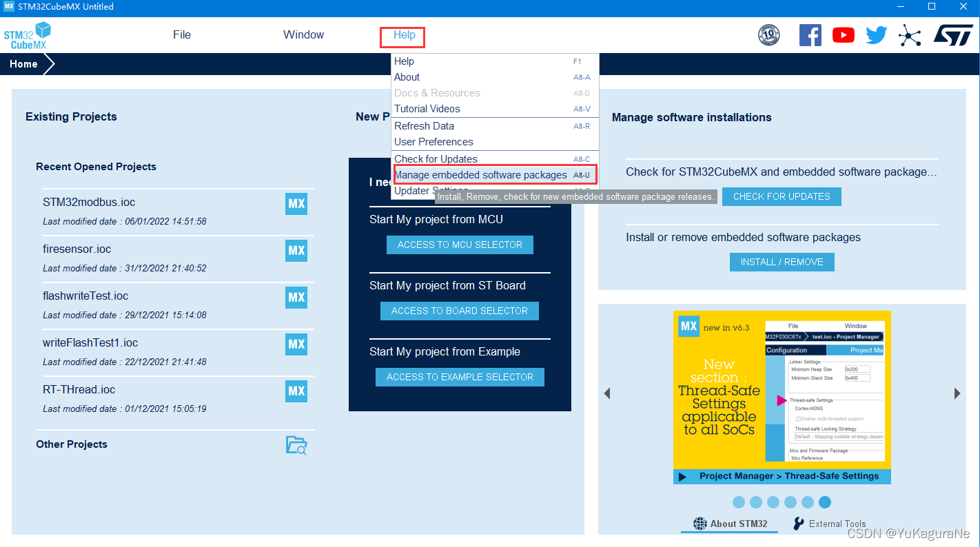Click the External Tools wrench icon
The image size is (980, 547).
pyautogui.click(x=798, y=524)
